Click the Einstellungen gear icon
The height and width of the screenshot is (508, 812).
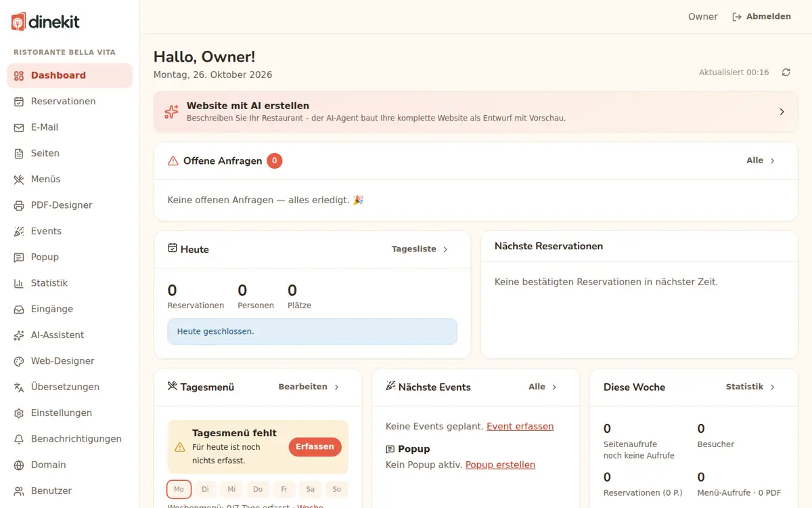click(x=19, y=413)
